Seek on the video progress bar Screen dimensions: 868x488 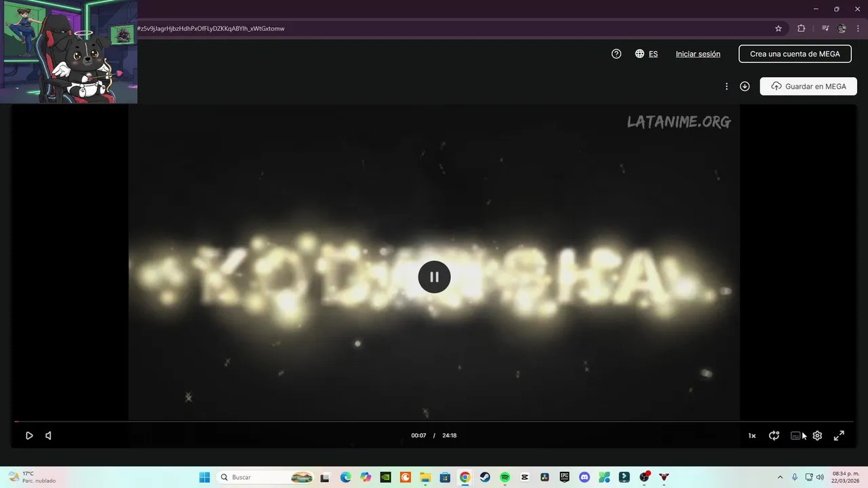434,422
